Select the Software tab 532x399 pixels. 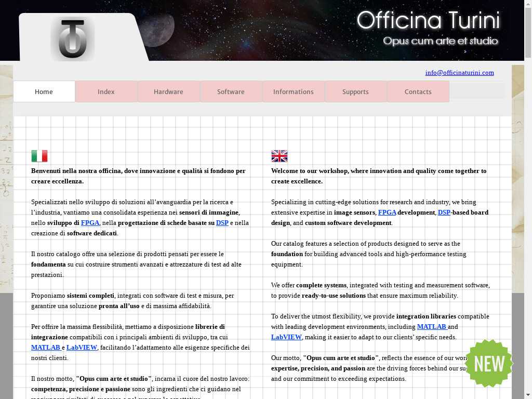click(231, 92)
